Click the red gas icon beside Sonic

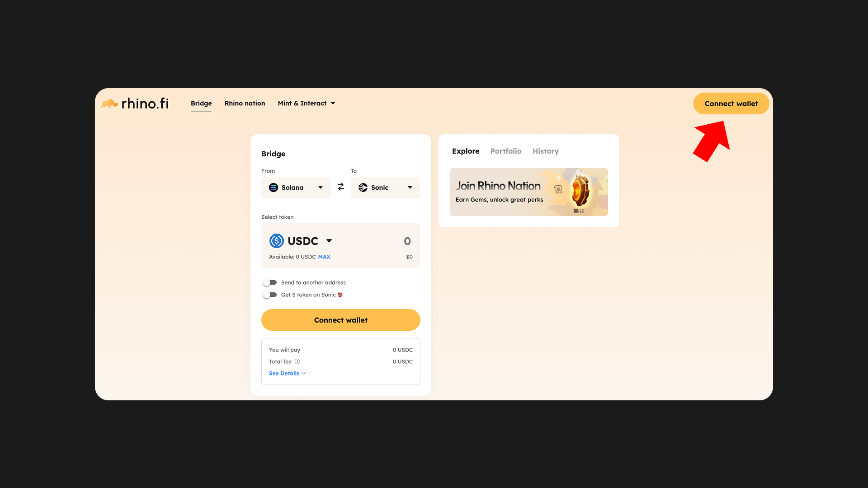click(340, 295)
